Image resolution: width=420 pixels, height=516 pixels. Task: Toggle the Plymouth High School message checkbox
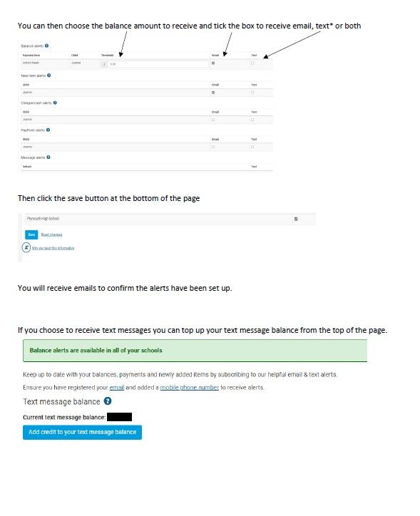pyautogui.click(x=296, y=220)
